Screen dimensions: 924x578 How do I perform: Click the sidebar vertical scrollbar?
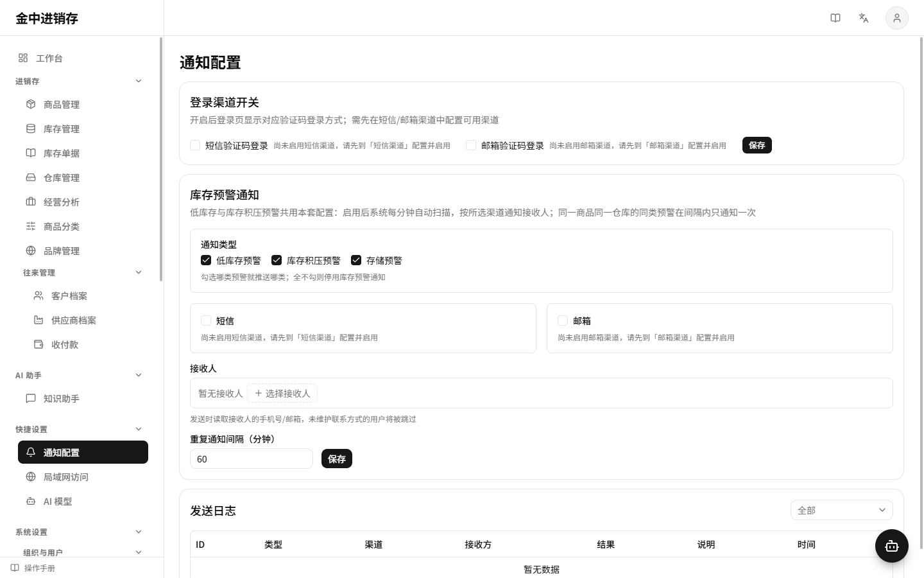pyautogui.click(x=161, y=159)
